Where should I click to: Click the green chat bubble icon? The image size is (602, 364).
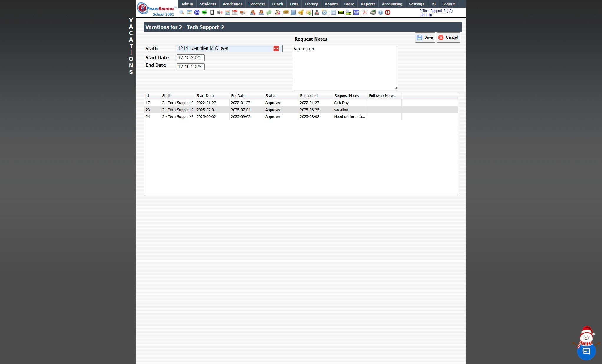tap(204, 12)
